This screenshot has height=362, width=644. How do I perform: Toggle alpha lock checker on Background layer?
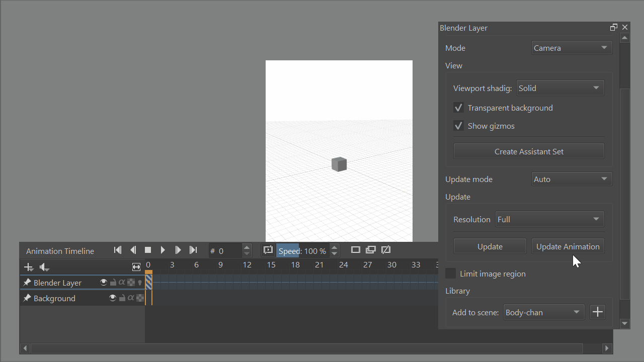pyautogui.click(x=140, y=298)
